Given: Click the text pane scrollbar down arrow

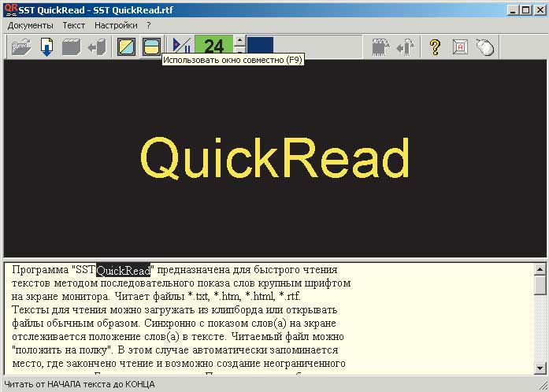Looking at the screenshot, I should point(540,368).
